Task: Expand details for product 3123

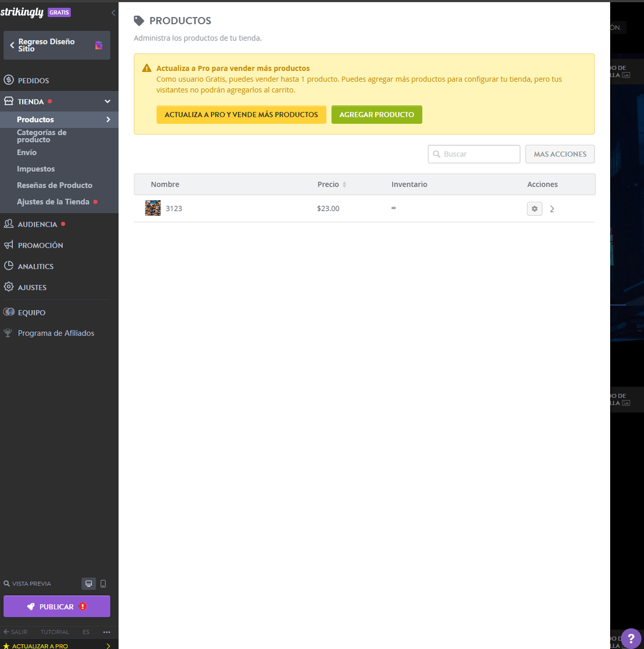Action: 552,209
